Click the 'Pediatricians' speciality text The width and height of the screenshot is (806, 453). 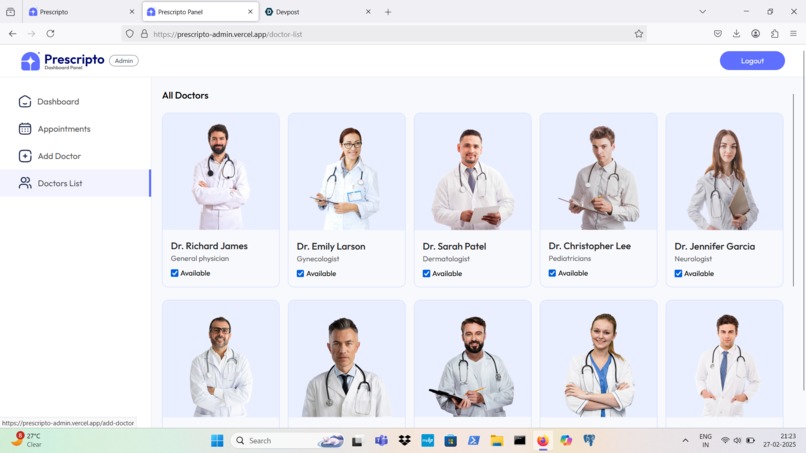point(570,259)
